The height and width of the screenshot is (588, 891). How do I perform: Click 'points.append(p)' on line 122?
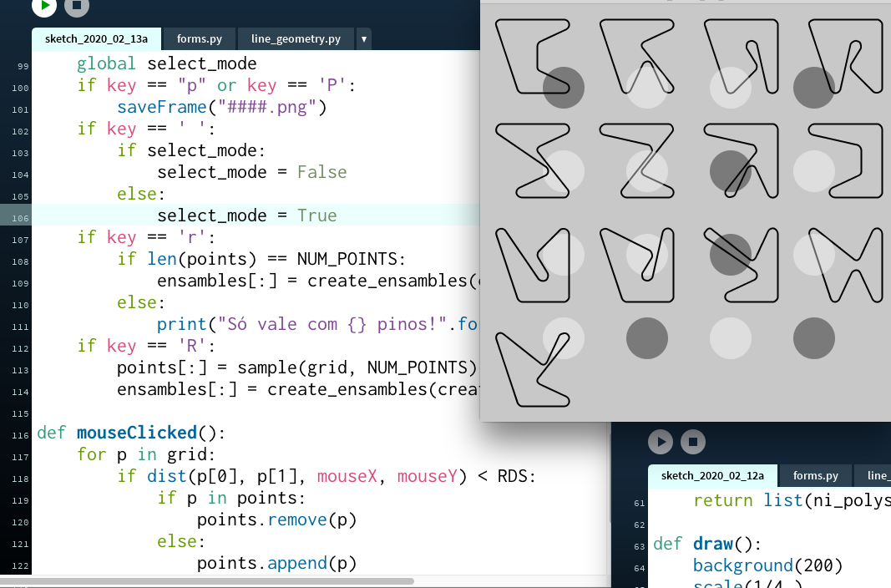(x=276, y=562)
